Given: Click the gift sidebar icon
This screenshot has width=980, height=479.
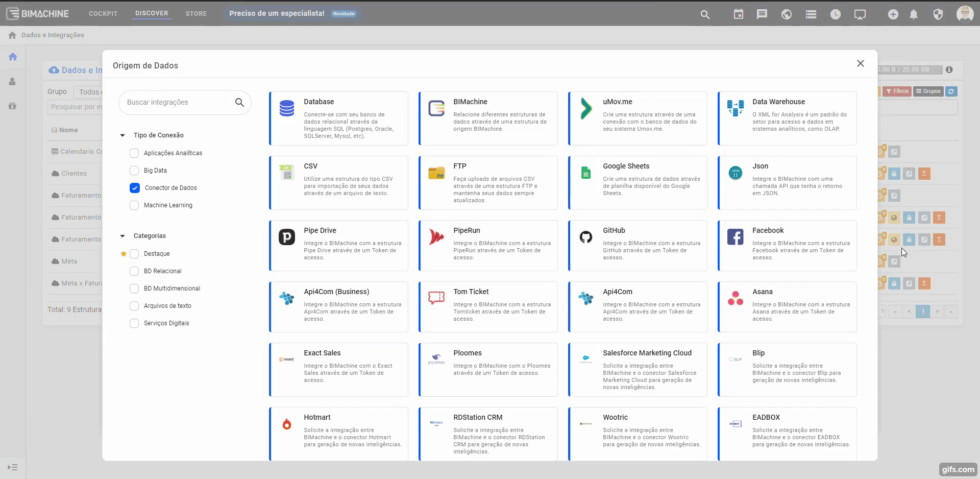Looking at the screenshot, I should coord(13,106).
